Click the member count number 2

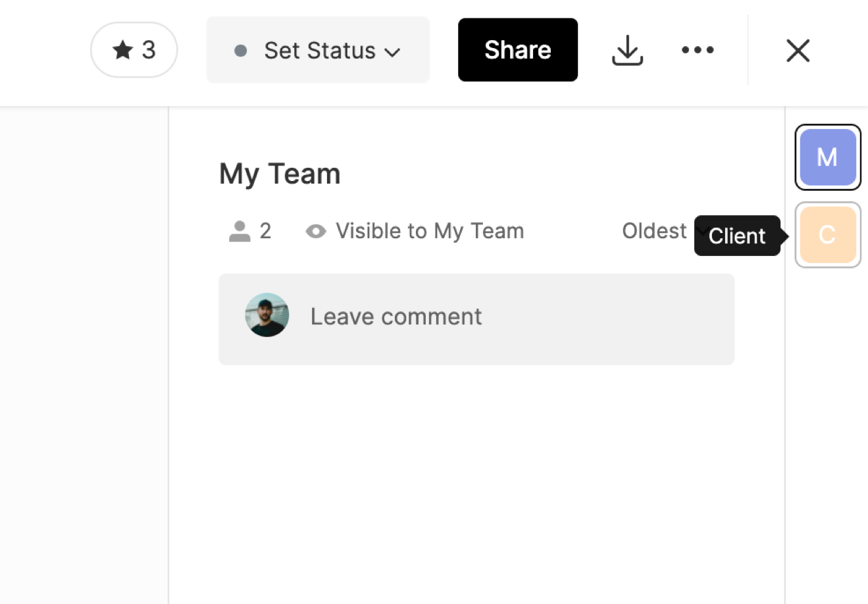click(265, 231)
